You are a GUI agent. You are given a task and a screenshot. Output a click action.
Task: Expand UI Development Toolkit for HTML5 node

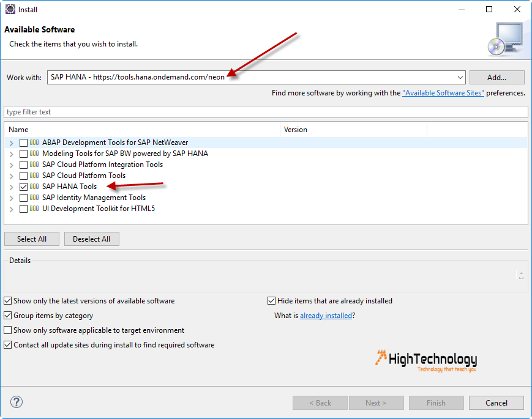pos(11,209)
